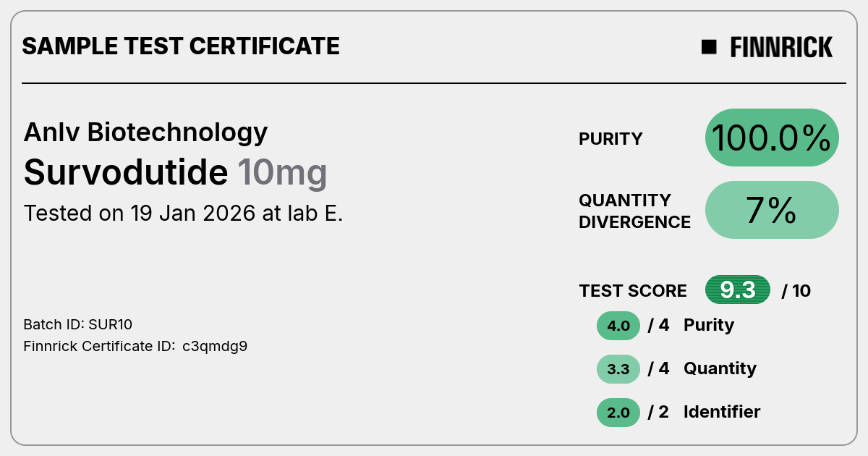The width and height of the screenshot is (868, 456).
Task: Click the Finnrick black square logo icon
Action: click(709, 47)
